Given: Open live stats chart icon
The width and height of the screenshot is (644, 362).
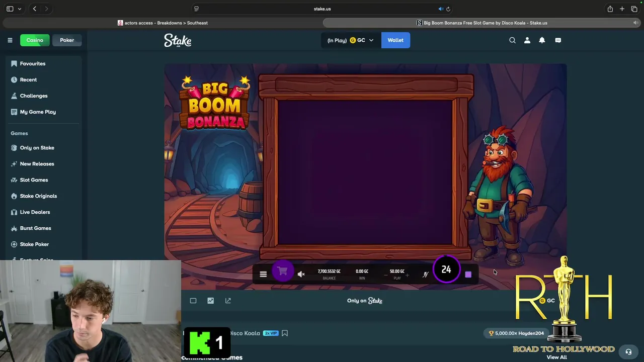Looking at the screenshot, I should tap(210, 301).
